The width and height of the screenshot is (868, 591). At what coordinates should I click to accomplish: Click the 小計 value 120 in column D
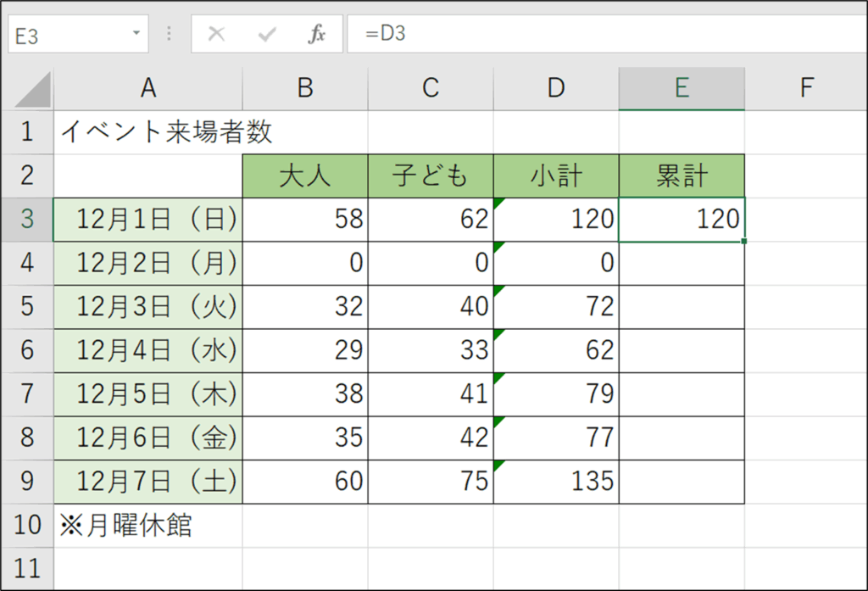(556, 220)
